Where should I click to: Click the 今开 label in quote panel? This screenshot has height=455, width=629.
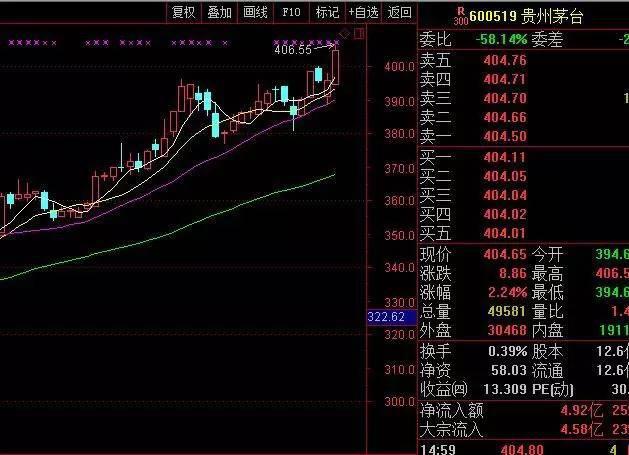pyautogui.click(x=547, y=254)
